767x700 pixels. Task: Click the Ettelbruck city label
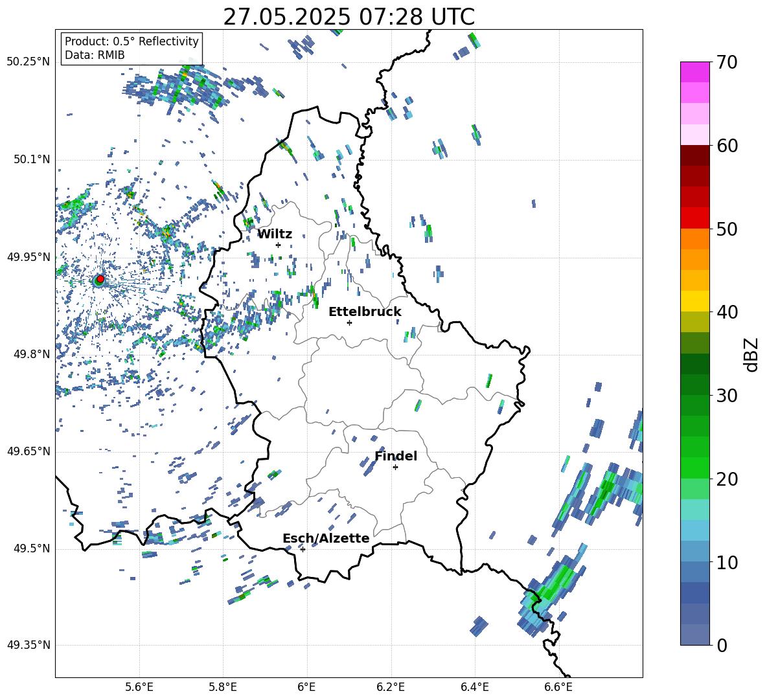click(x=365, y=312)
